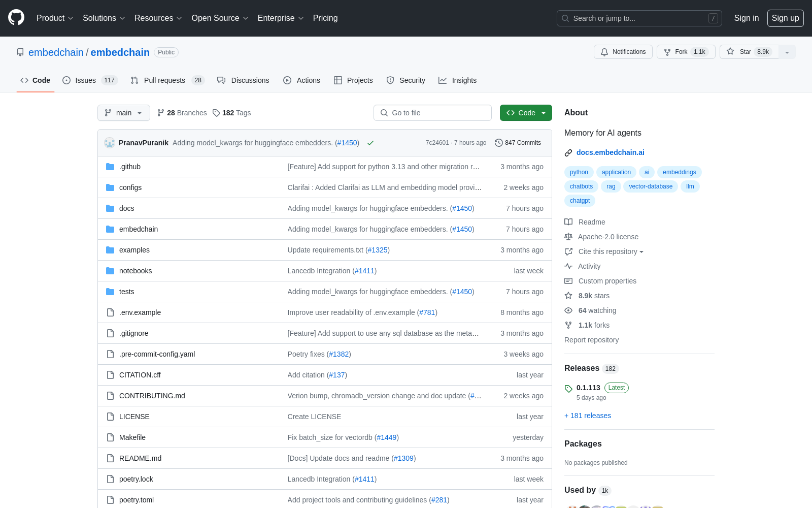
Task: Switch to the Issues tab
Action: [90, 80]
